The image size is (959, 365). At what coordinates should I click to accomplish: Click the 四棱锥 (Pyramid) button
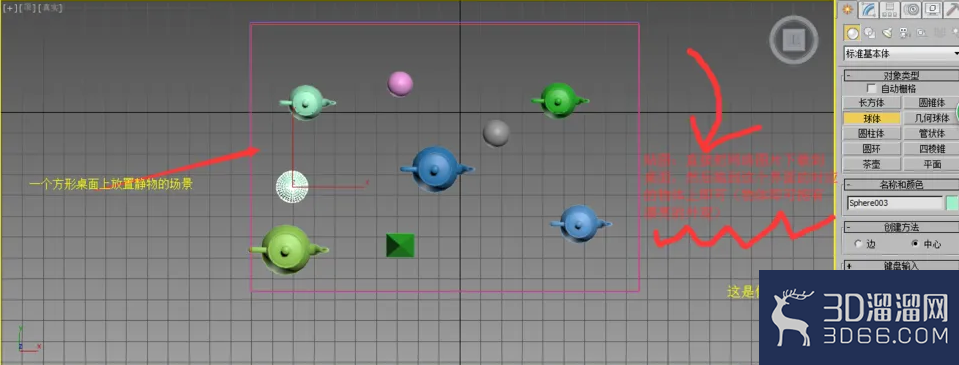(931, 149)
